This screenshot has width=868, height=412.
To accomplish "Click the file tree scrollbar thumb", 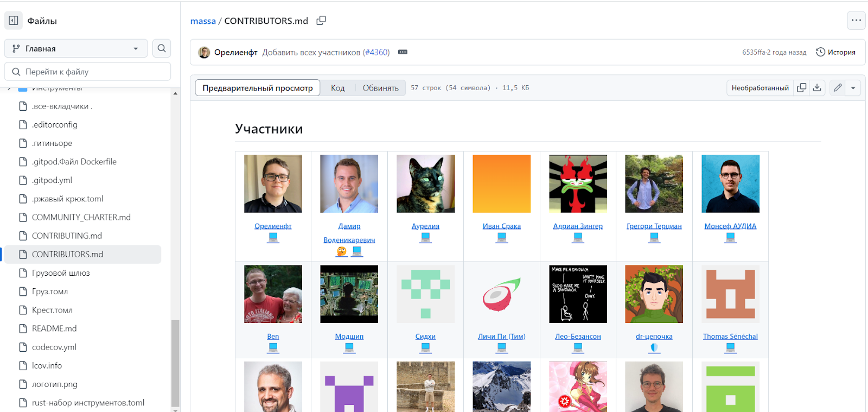I will click(175, 363).
